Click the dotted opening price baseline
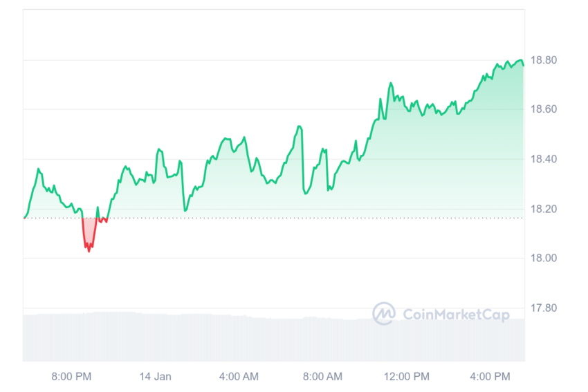This screenshot has width=588, height=392. tap(274, 218)
